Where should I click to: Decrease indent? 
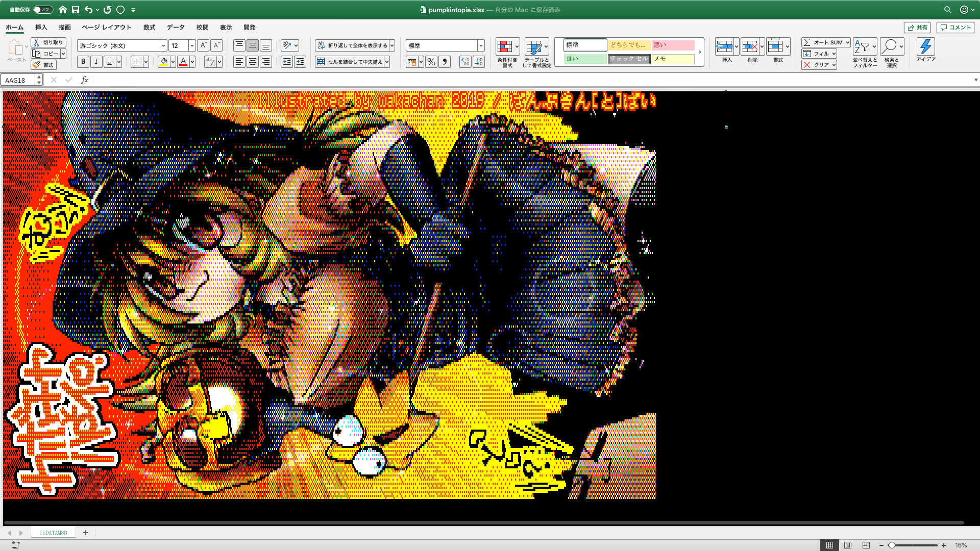point(287,62)
